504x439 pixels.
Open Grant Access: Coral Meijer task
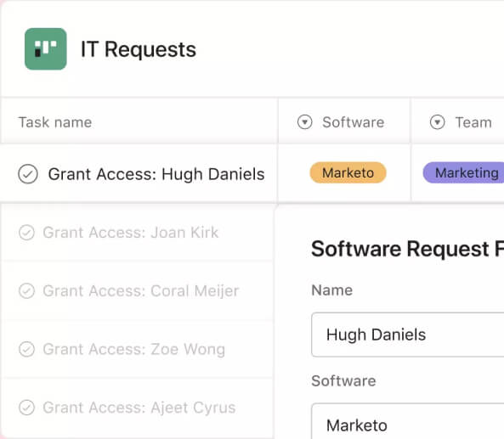[141, 291]
